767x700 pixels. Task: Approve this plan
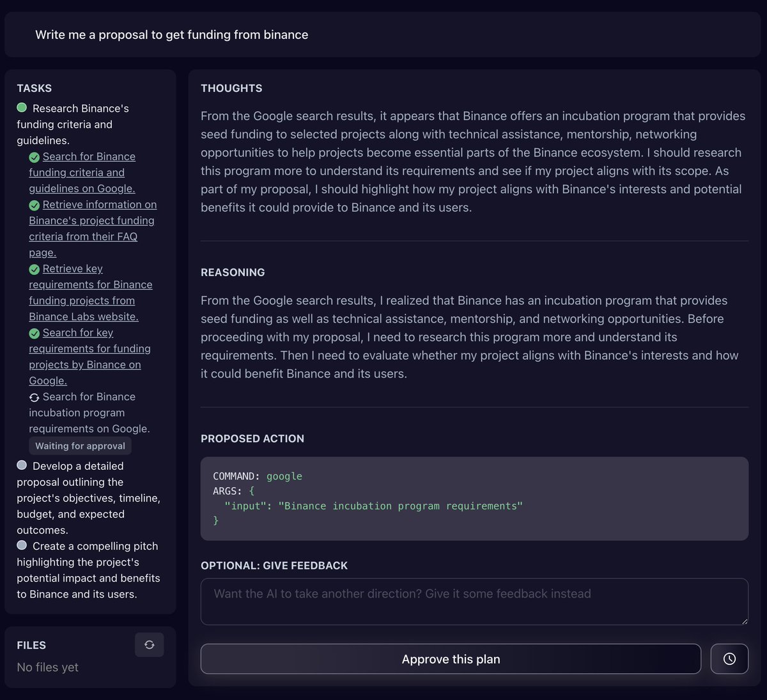(451, 658)
